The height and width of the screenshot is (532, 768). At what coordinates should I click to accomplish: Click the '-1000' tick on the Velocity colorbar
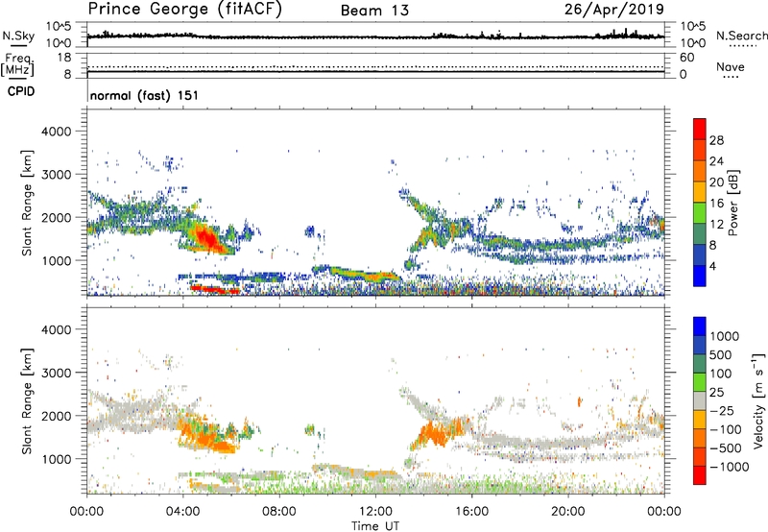[730, 467]
